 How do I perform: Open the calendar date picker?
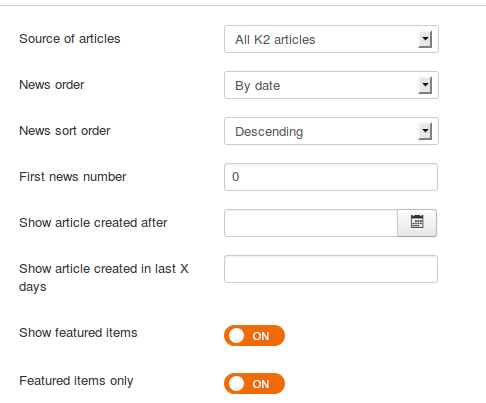tap(417, 223)
